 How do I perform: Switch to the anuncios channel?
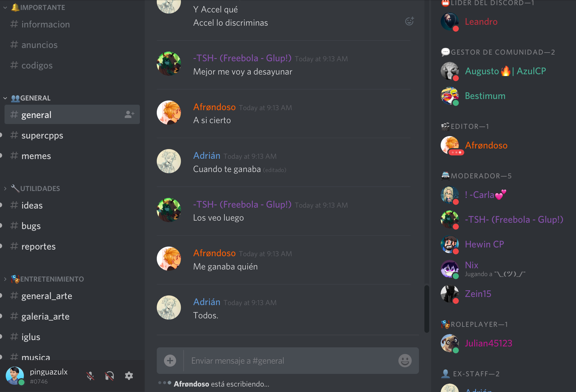(x=72, y=45)
